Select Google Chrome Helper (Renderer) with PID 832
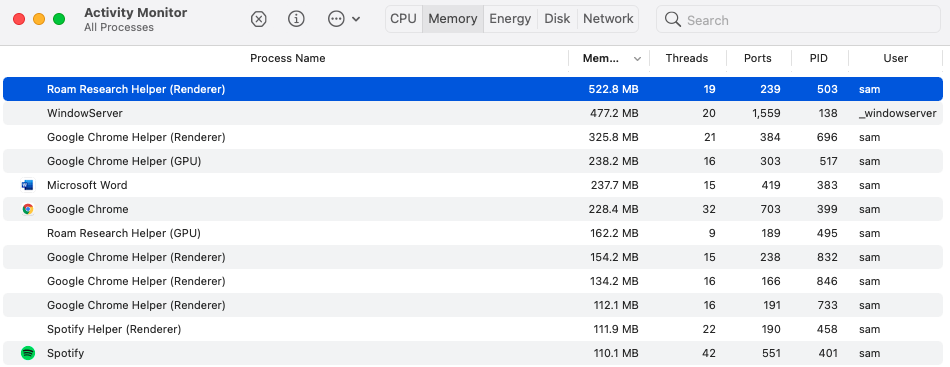 (x=473, y=257)
